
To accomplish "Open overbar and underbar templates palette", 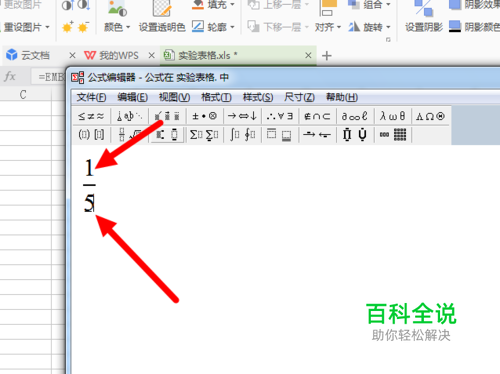I will pyautogui.click(x=280, y=135).
